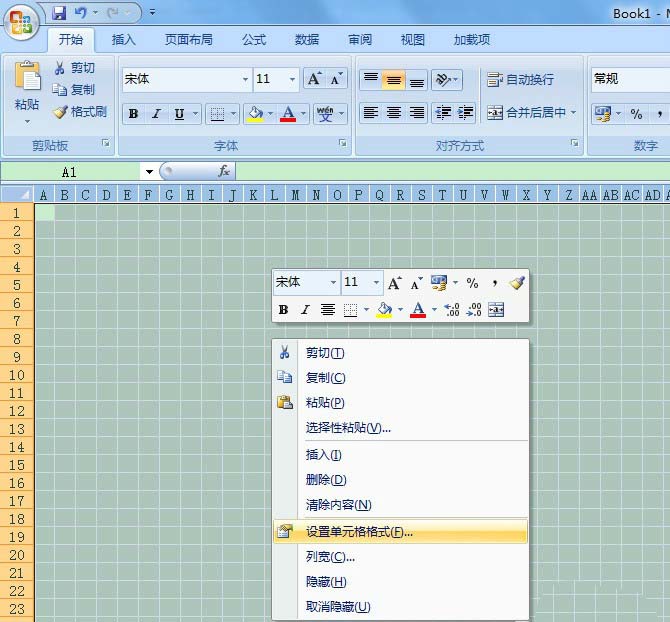Choose 删除(D) in context menu
The image size is (670, 622).
pos(400,479)
